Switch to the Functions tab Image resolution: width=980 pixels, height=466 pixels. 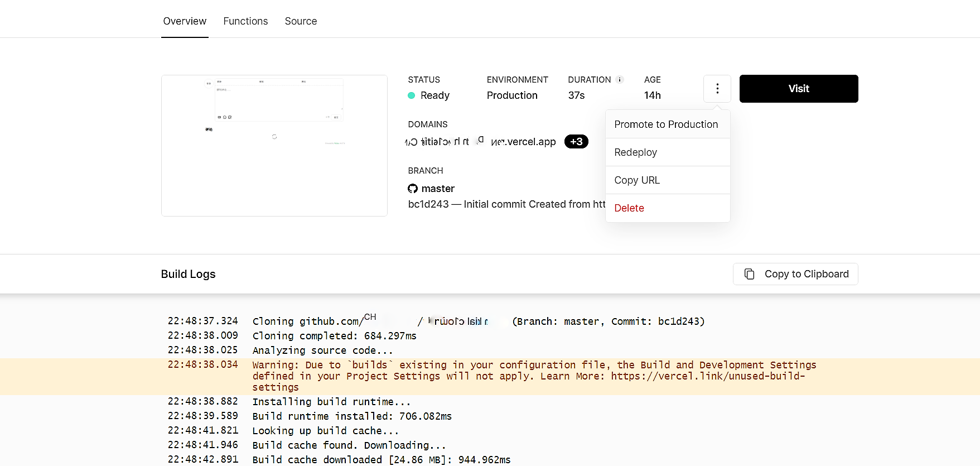pos(245,21)
